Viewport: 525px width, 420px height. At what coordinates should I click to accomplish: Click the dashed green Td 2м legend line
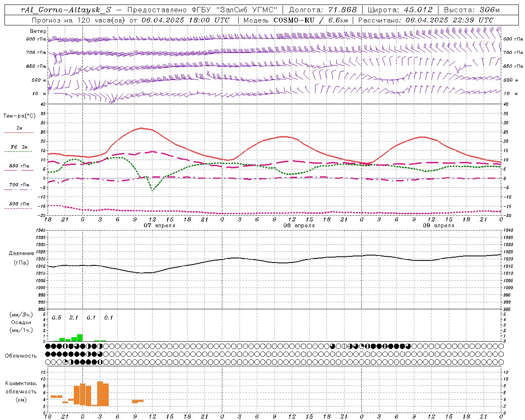(x=18, y=152)
